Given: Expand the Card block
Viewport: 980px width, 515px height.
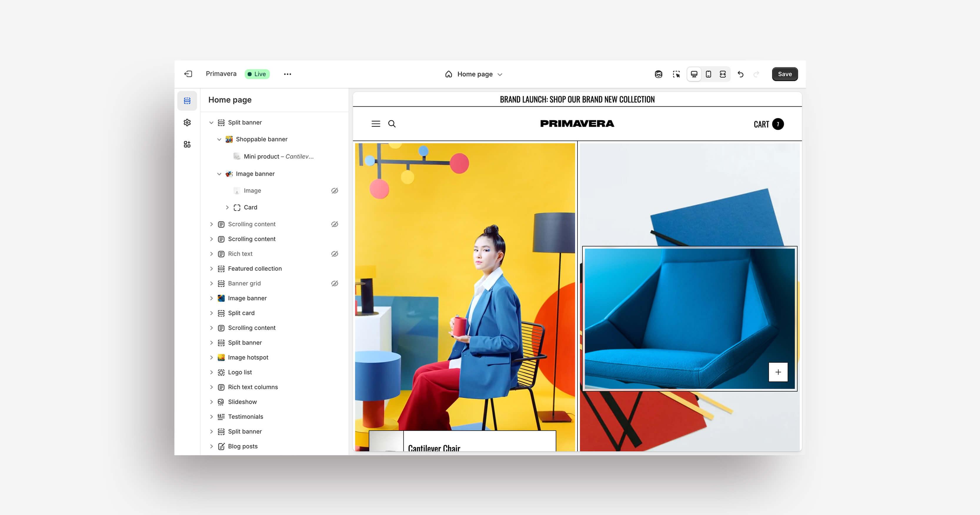Looking at the screenshot, I should 227,207.
